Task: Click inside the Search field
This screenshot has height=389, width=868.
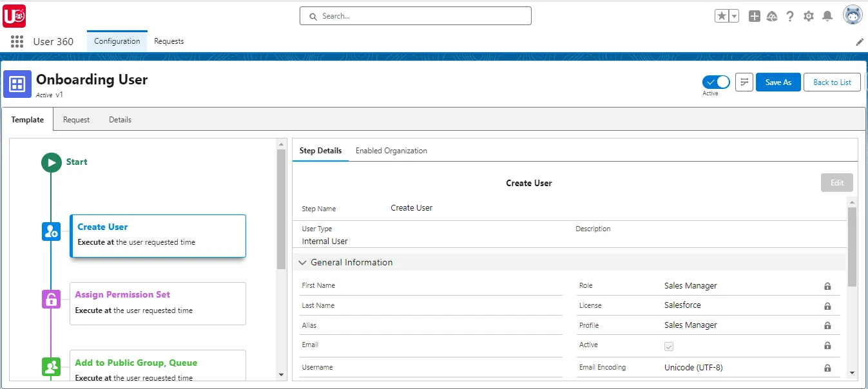Action: click(415, 15)
